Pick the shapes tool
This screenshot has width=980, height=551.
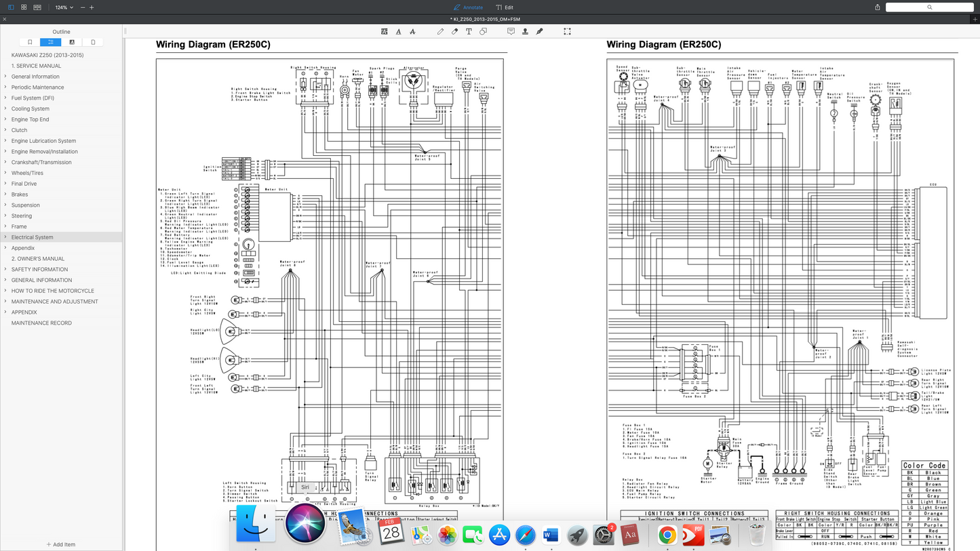click(x=483, y=31)
